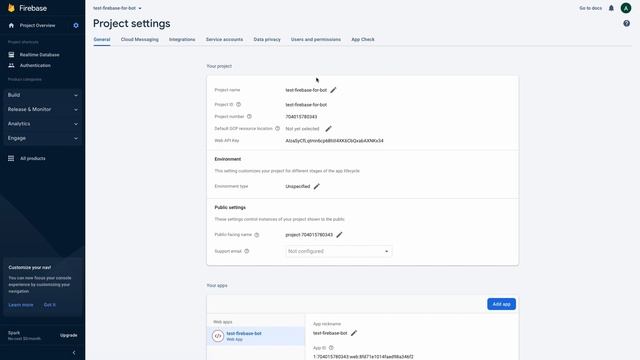This screenshot has width=640, height=360.
Task: Edit Environment type pencil icon
Action: pos(316,186)
